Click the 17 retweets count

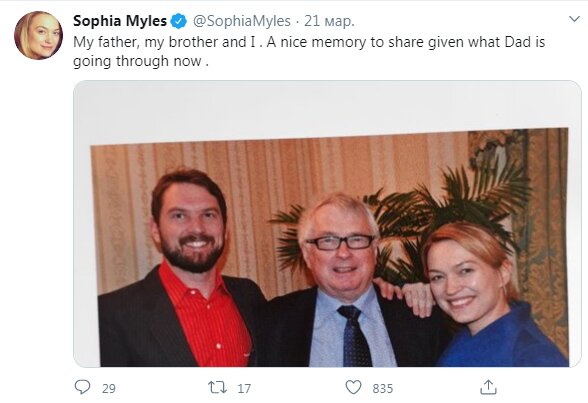(x=244, y=388)
